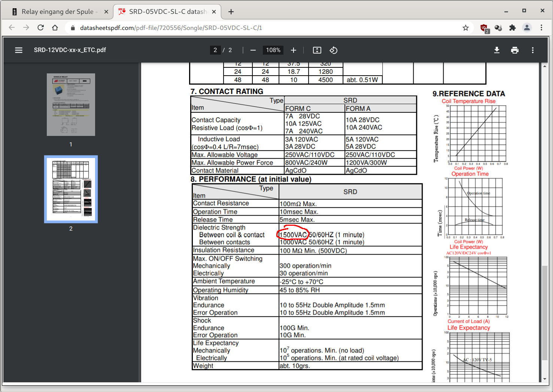553x392 pixels.
Task: Edit the current page number field
Action: [215, 50]
